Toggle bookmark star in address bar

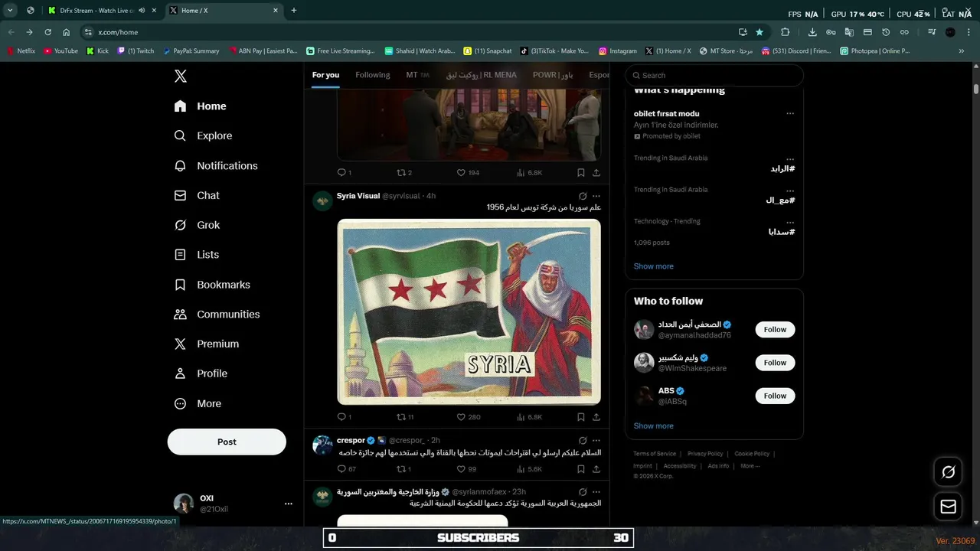pyautogui.click(x=759, y=32)
